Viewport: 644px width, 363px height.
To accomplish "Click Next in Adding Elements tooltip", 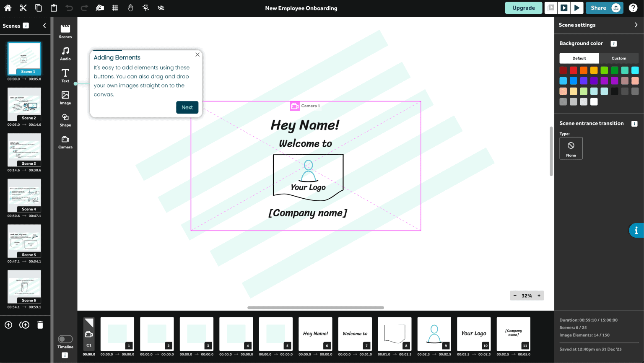I will click(x=187, y=107).
